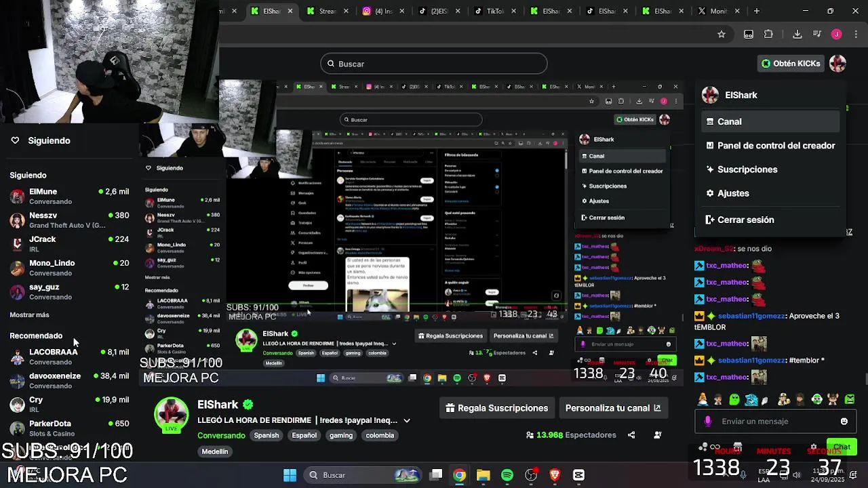Click the share icon beside Espectadores
This screenshot has width=868, height=488.
pyautogui.click(x=631, y=435)
